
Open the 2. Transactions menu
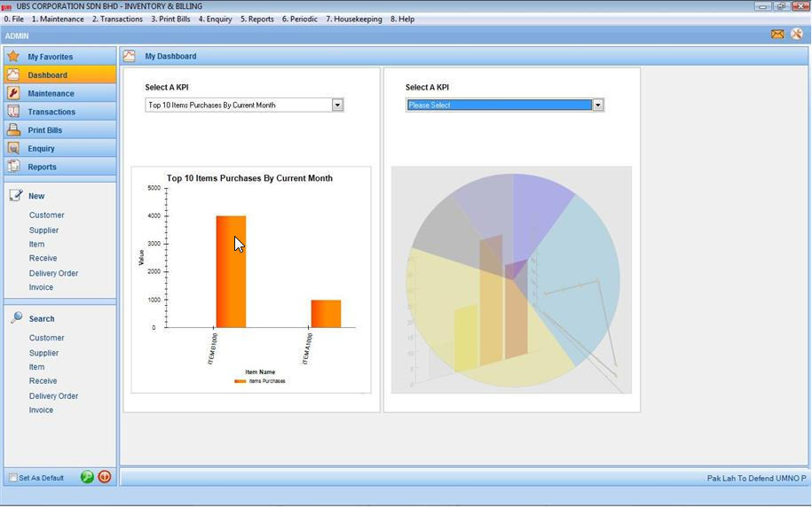tap(117, 20)
